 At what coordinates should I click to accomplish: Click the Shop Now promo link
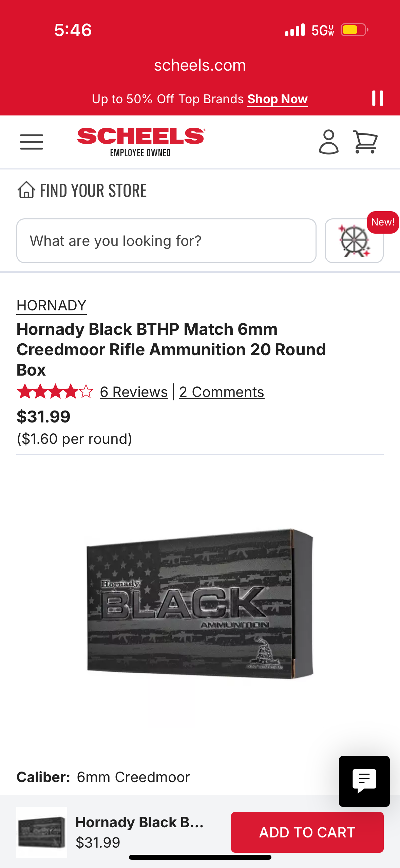coord(277,99)
